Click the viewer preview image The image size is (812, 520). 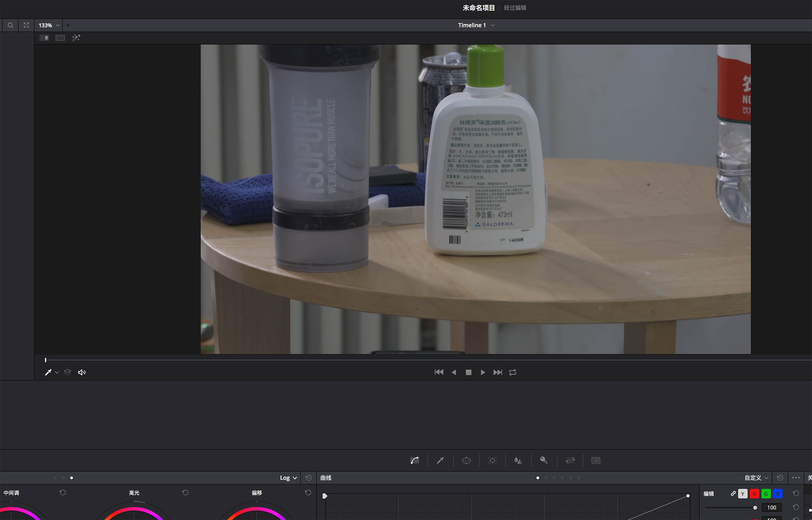pyautogui.click(x=475, y=199)
